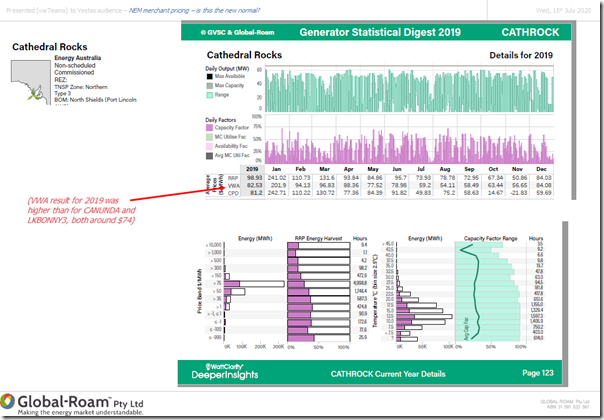Click the MC Utilise Fac legend swatch

coord(209,137)
